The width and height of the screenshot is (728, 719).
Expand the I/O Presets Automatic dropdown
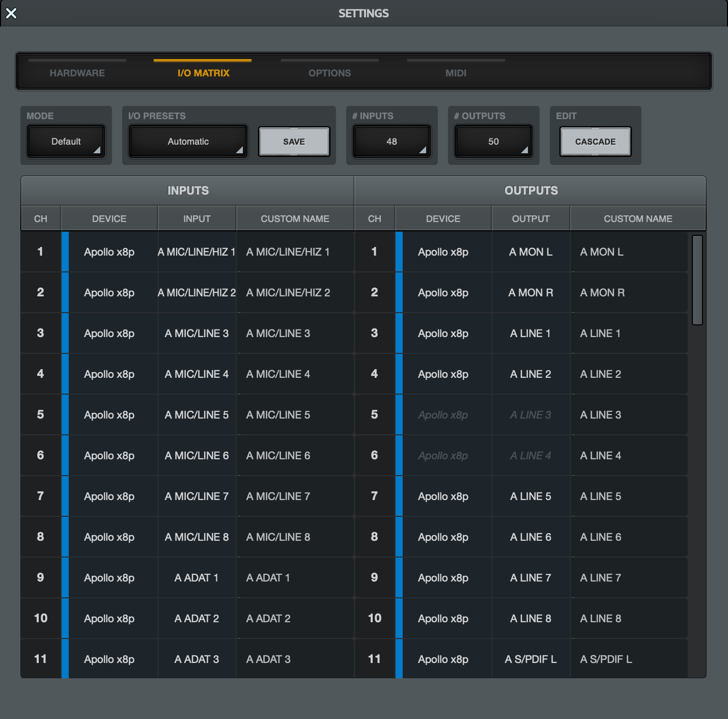click(188, 142)
